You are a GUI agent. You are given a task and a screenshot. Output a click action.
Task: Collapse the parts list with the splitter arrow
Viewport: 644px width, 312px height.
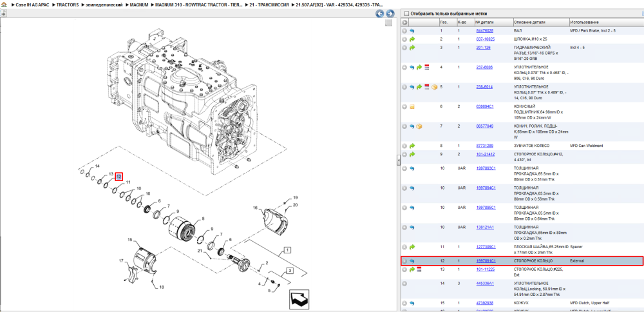pyautogui.click(x=399, y=161)
